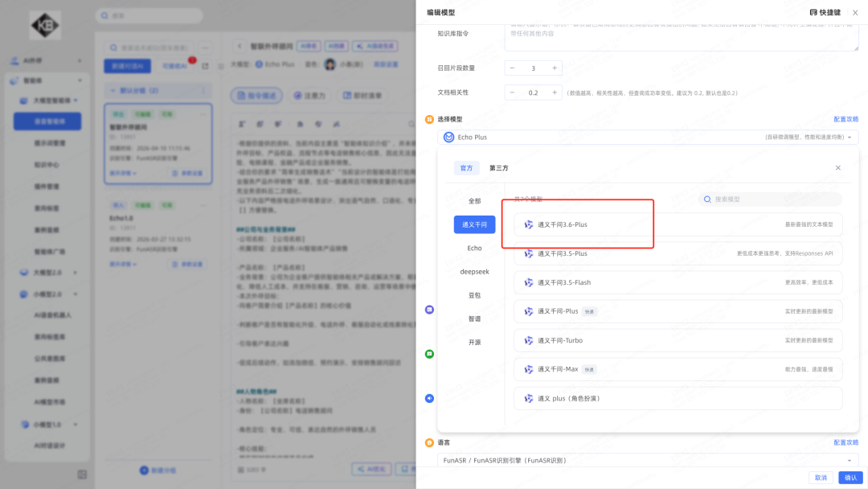868x489 pixels.
Task: Click the purple icon on panel's left edge
Action: [x=429, y=310]
